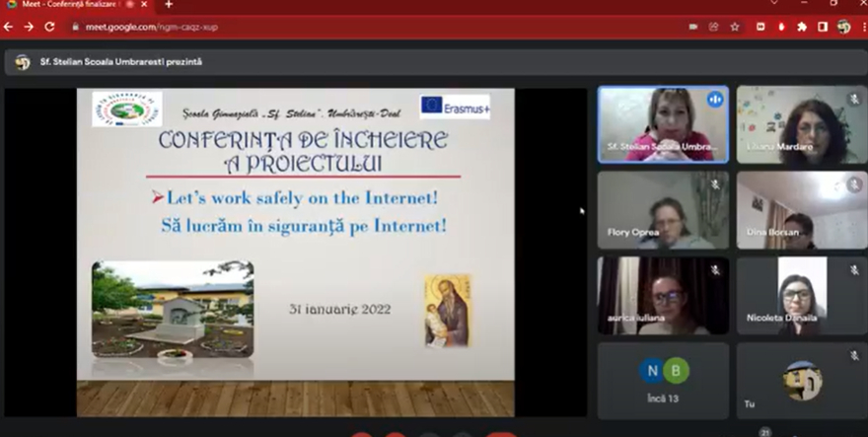The height and width of the screenshot is (437, 868).
Task: Open Chrome three-dot menu
Action: [861, 27]
